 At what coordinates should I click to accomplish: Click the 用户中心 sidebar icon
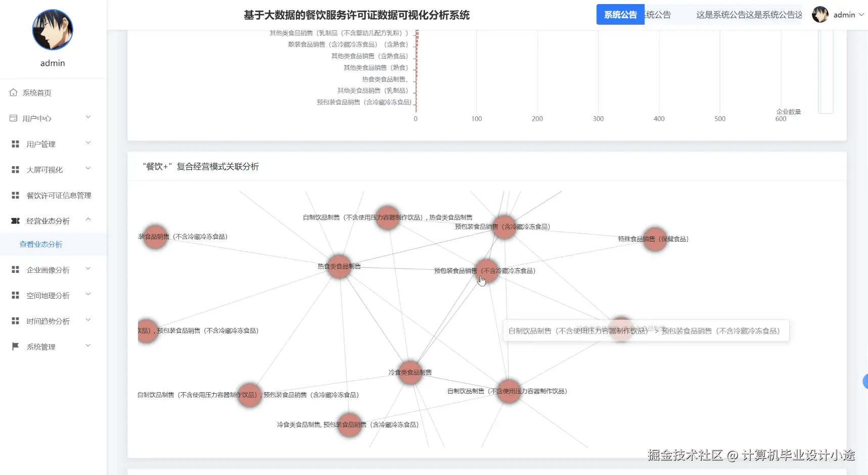(14, 118)
